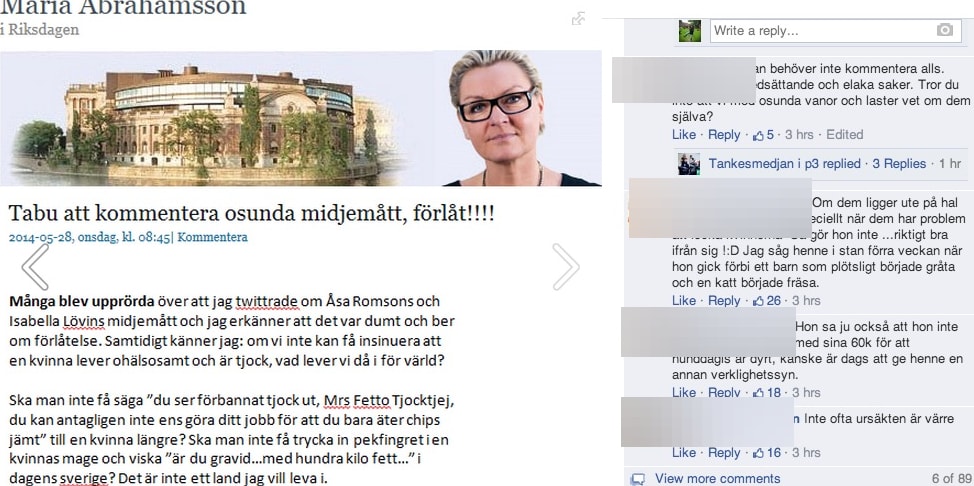Click thumbs-up count 5 on first comment
Viewport: 974px width, 486px height.
click(x=763, y=134)
